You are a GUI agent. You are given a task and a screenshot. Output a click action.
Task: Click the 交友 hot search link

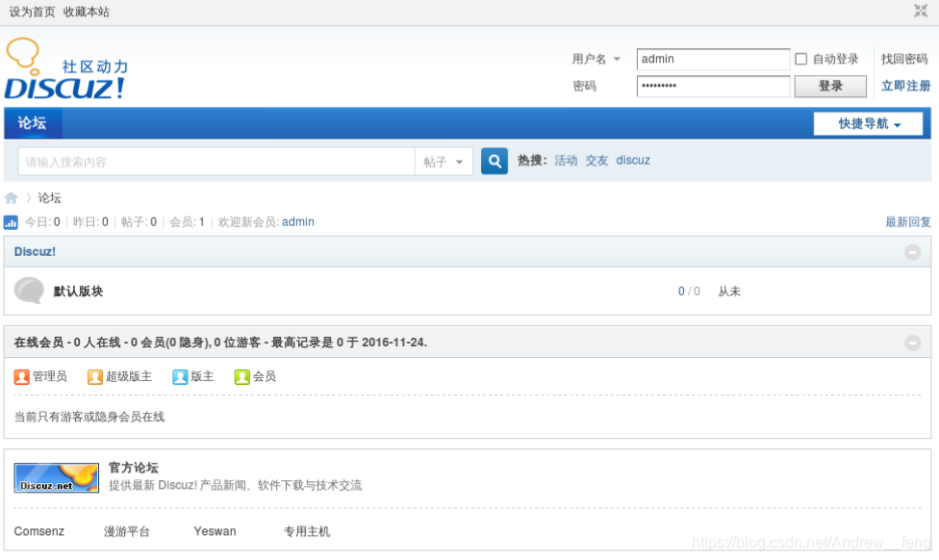596,161
